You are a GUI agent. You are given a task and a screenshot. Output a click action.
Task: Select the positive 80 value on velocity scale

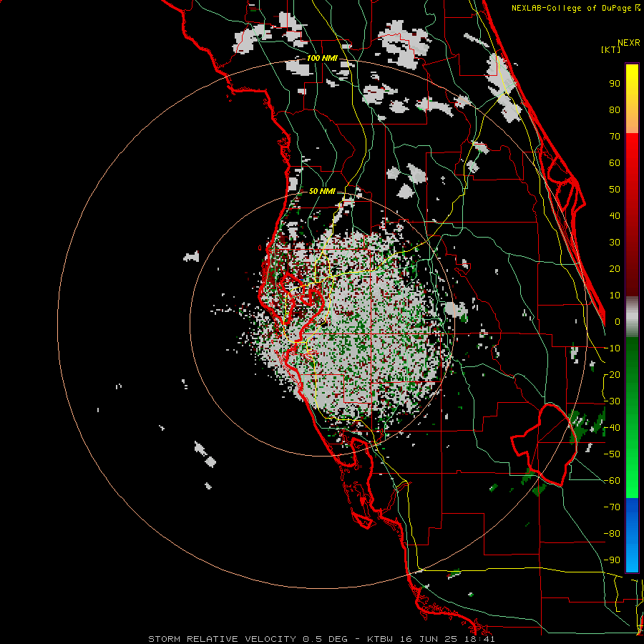point(615,110)
